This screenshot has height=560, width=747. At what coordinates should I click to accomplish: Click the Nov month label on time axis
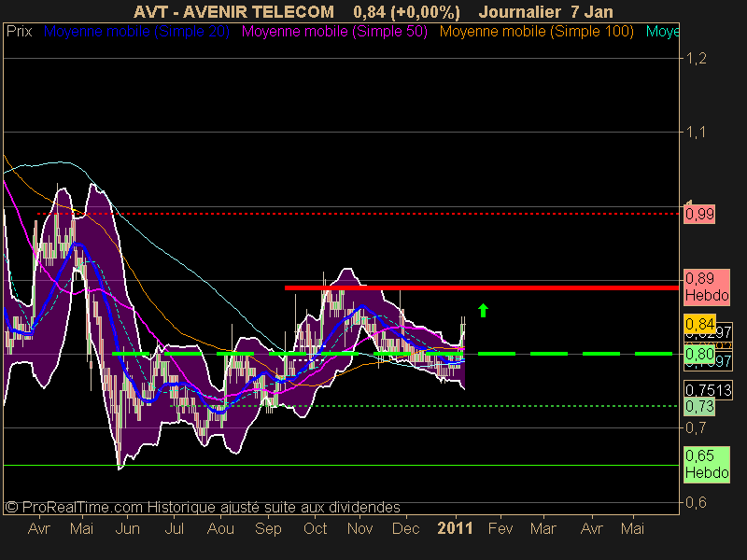[359, 528]
